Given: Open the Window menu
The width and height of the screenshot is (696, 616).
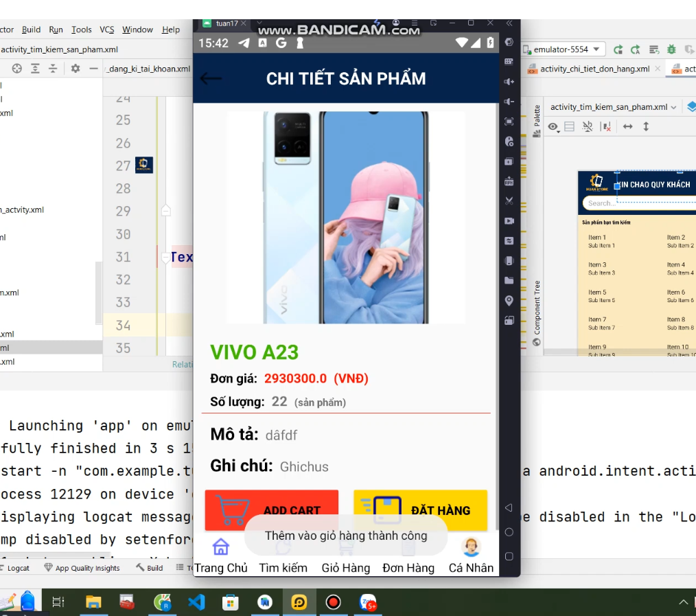Looking at the screenshot, I should click(x=137, y=30).
